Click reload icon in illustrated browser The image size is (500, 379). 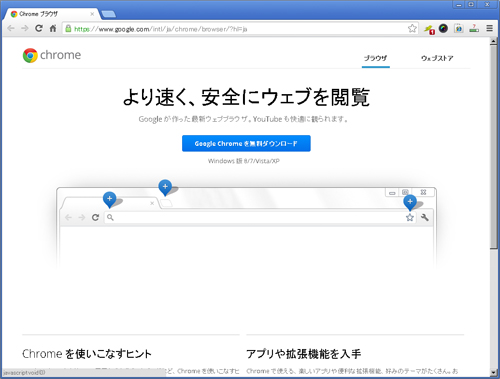(x=95, y=218)
